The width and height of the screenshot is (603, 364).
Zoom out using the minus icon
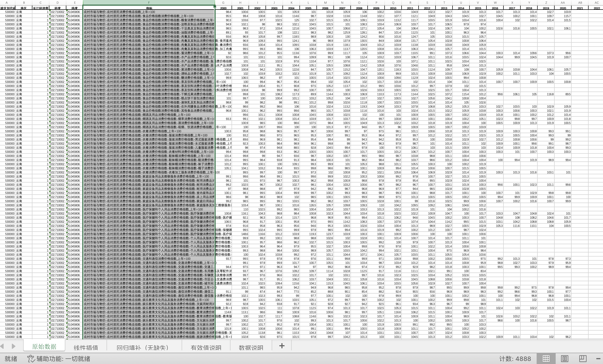point(598,359)
